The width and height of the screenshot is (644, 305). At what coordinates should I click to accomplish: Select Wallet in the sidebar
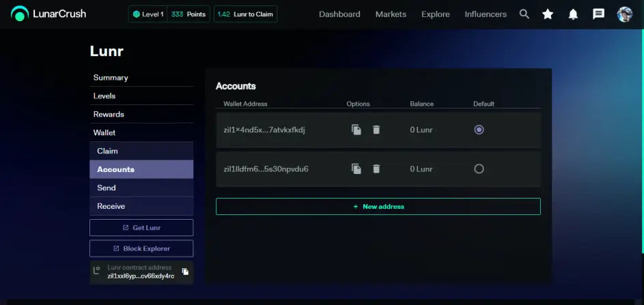coord(141,132)
